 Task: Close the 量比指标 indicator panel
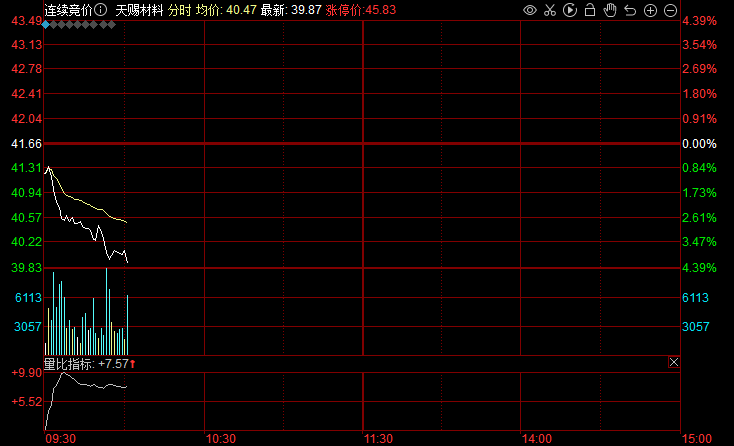coord(673,362)
